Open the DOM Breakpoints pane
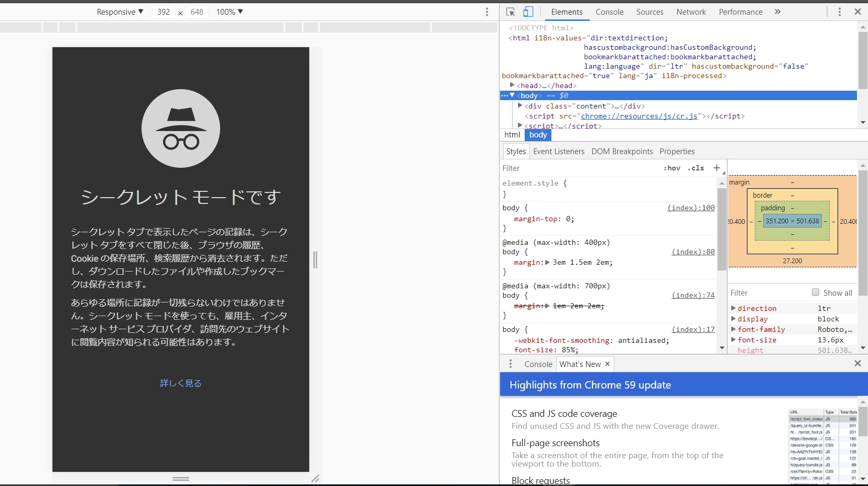 (622, 152)
